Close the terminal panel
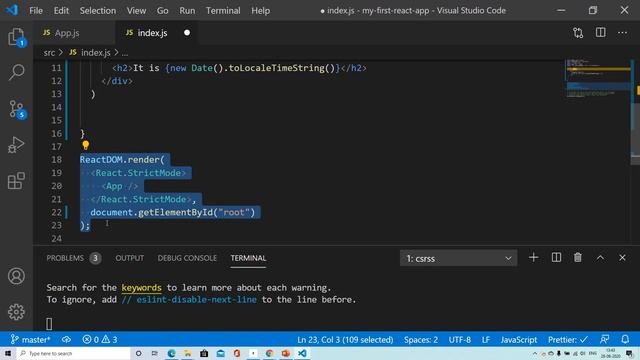This screenshot has width=640, height=360. (622, 258)
